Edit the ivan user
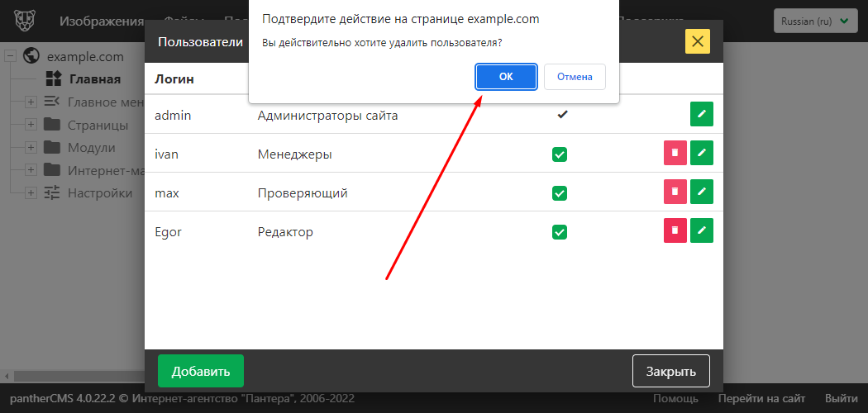 702,153
